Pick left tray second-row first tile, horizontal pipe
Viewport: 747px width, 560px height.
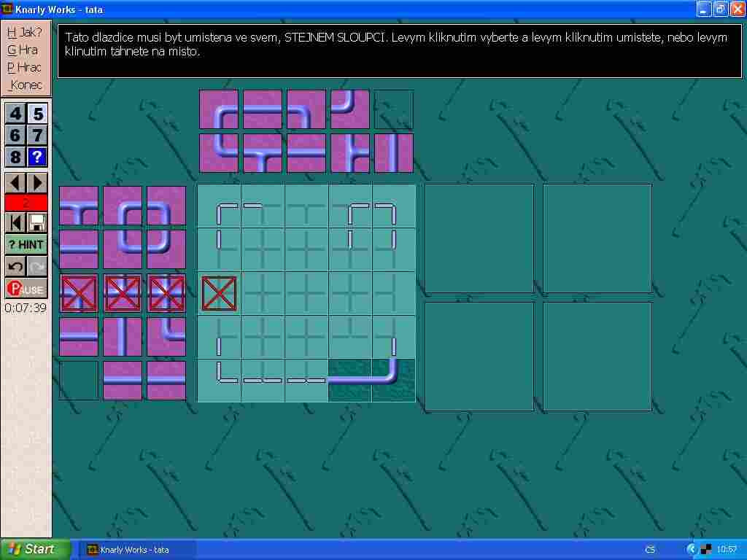point(79,249)
